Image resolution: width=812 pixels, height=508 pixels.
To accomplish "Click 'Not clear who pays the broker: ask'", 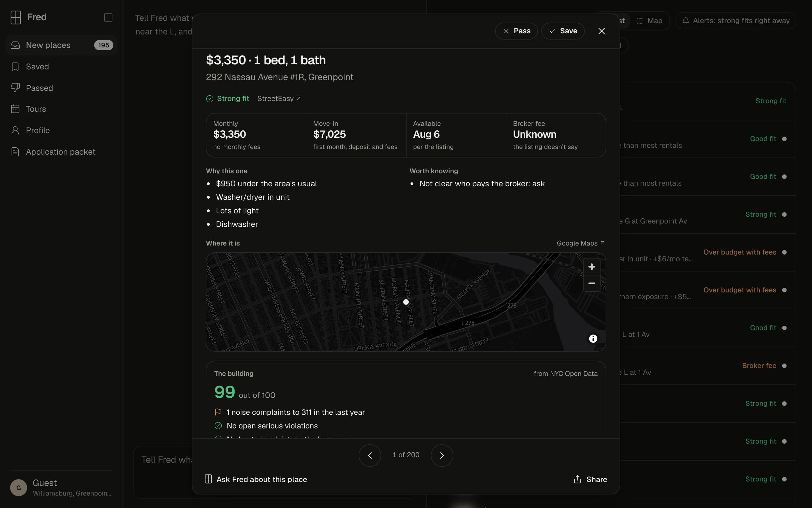I will 482,183.
